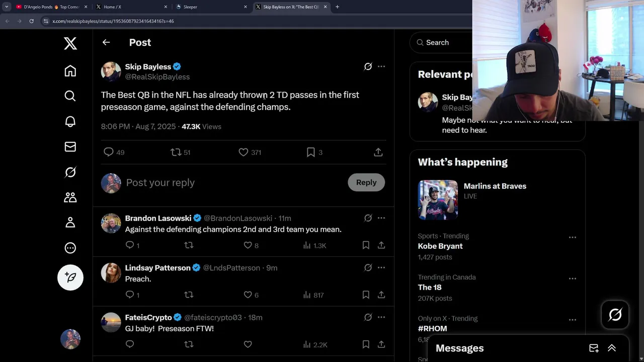Screen dimensions: 644x362
Task: View analytics 2.2K on FateisCrypto reply
Action: pyautogui.click(x=315, y=345)
